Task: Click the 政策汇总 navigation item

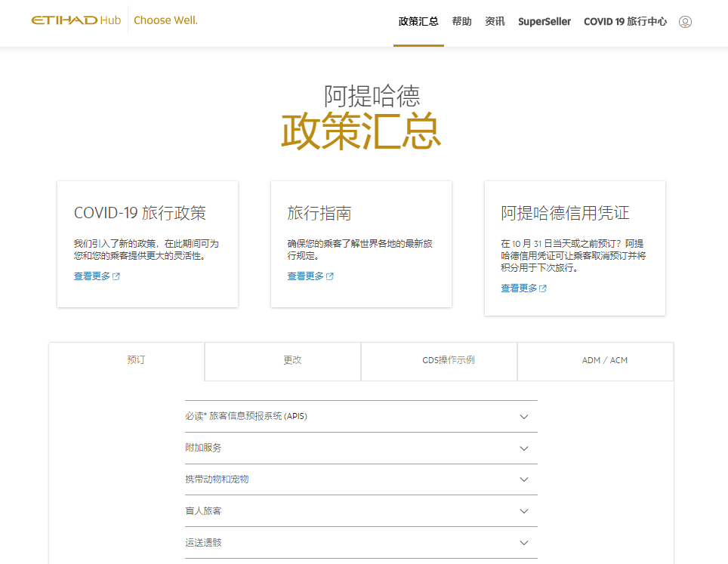Action: coord(418,22)
